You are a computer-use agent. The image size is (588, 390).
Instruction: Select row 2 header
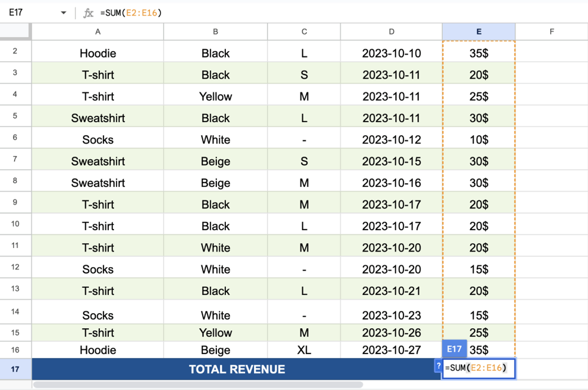pyautogui.click(x=15, y=52)
